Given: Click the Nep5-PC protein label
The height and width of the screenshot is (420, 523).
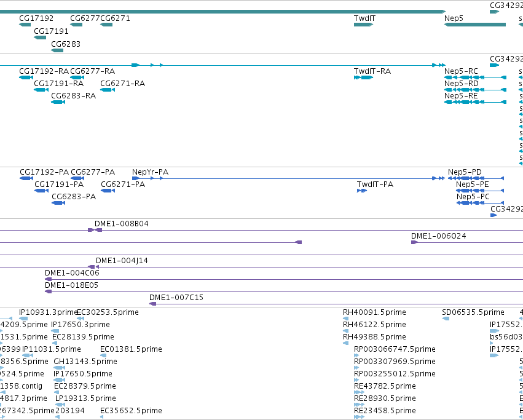Looking at the screenshot, I should pyautogui.click(x=473, y=197).
